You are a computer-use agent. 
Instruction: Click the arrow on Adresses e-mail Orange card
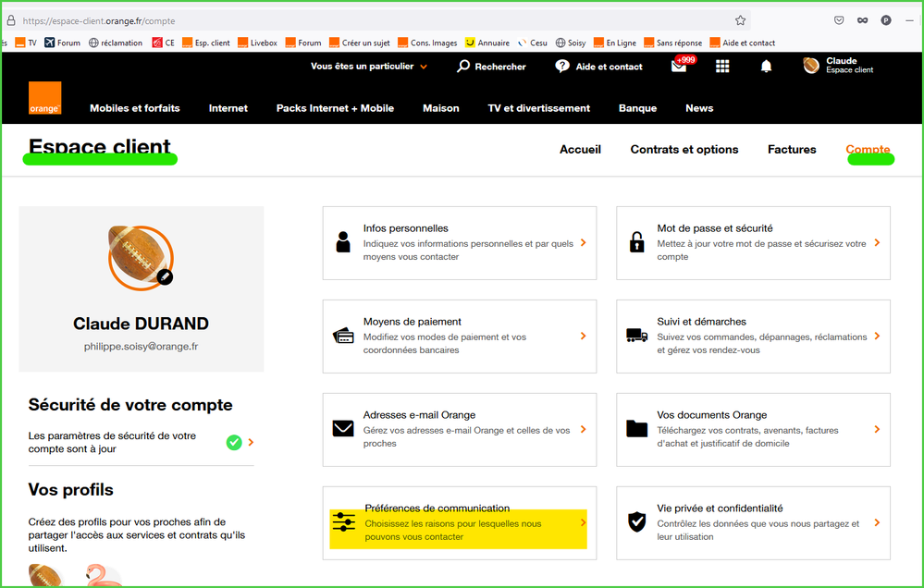[584, 429]
